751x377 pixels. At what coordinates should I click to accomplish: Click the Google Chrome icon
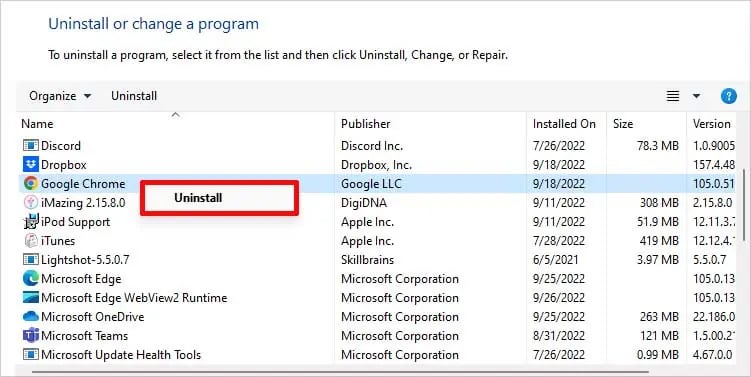[31, 183]
